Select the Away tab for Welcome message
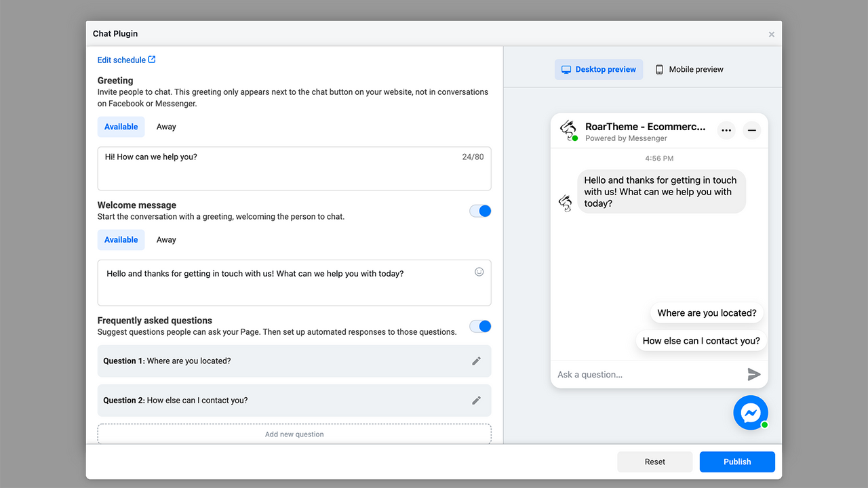The height and width of the screenshot is (488, 868). pyautogui.click(x=166, y=239)
